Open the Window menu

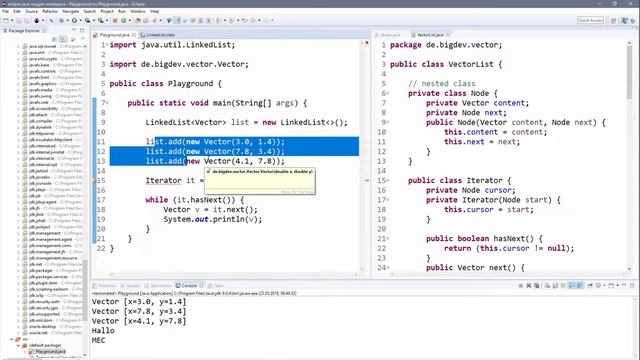[138, 11]
